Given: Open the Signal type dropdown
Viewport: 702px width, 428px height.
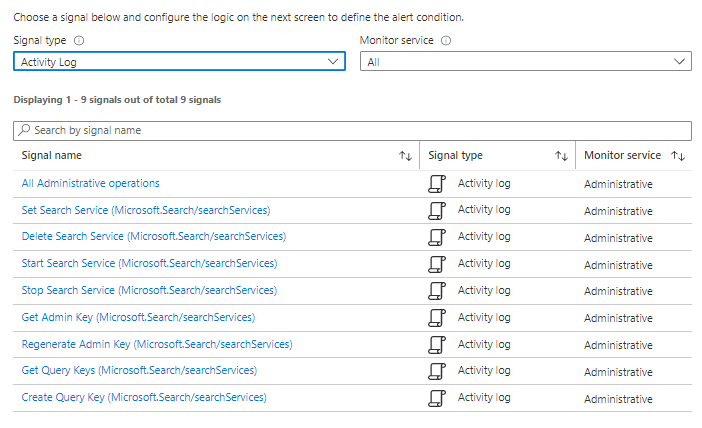Looking at the screenshot, I should (x=180, y=62).
